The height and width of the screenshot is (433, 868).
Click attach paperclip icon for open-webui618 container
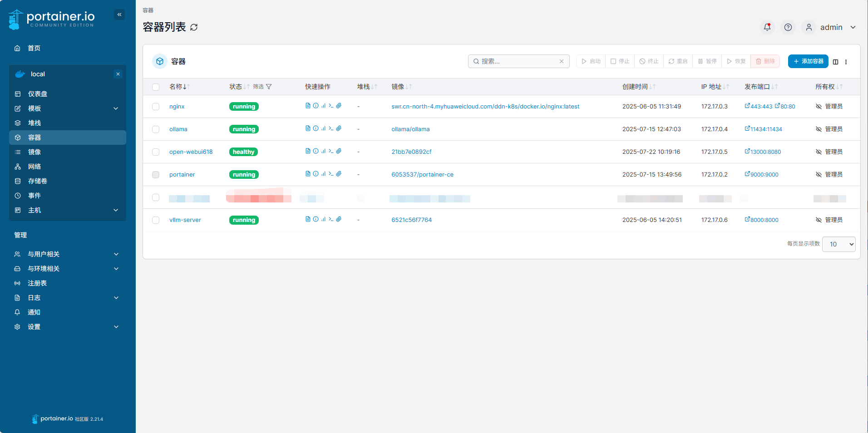[x=339, y=151]
